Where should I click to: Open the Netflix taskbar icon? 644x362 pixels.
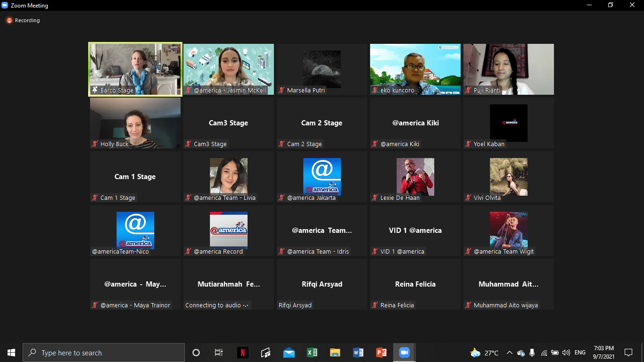pyautogui.click(x=242, y=353)
